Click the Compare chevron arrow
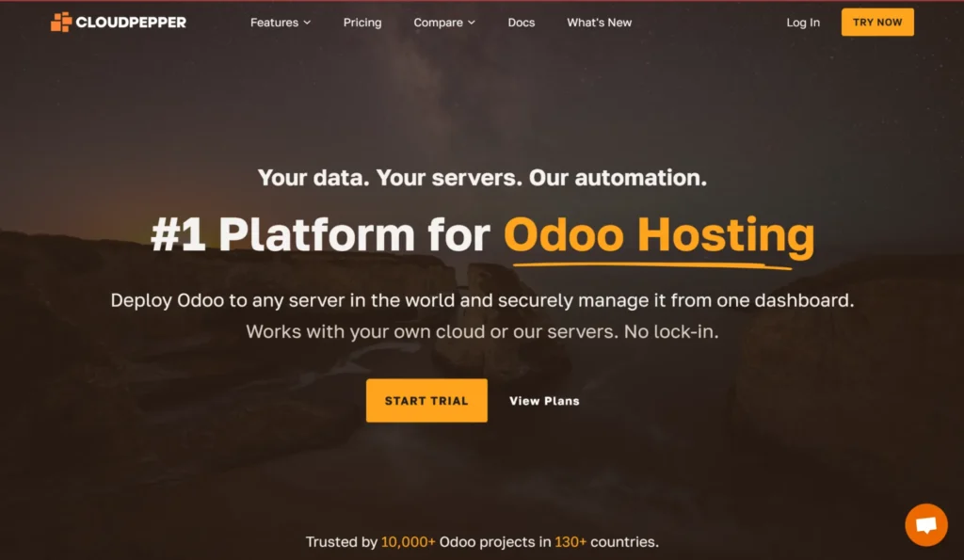The height and width of the screenshot is (560, 964). pyautogui.click(x=472, y=23)
